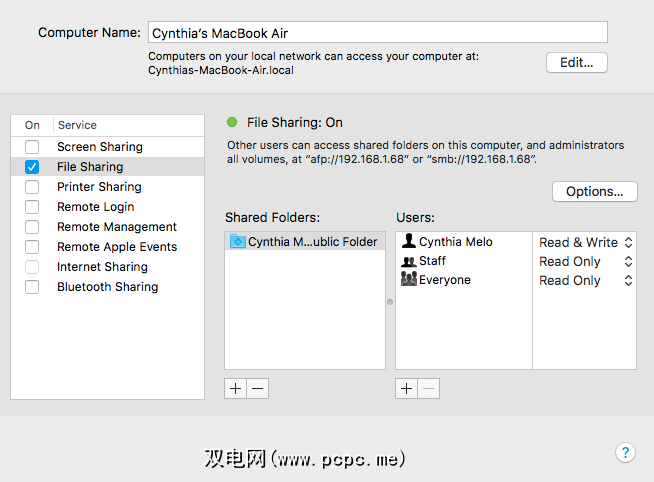The image size is (654, 482).
Task: Add a user with the plus button
Action: coord(406,389)
